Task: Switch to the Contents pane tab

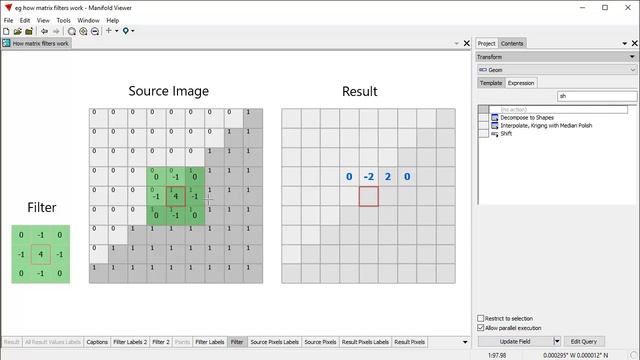Action: [512, 43]
